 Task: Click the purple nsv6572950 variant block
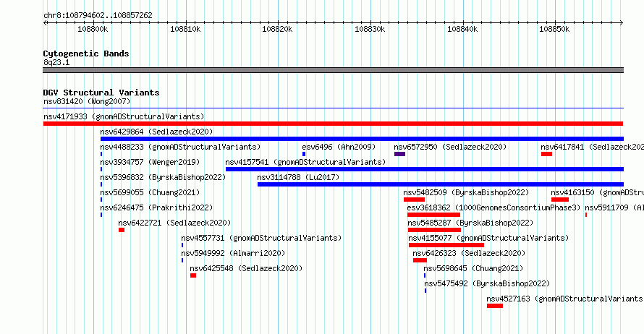[x=399, y=154]
